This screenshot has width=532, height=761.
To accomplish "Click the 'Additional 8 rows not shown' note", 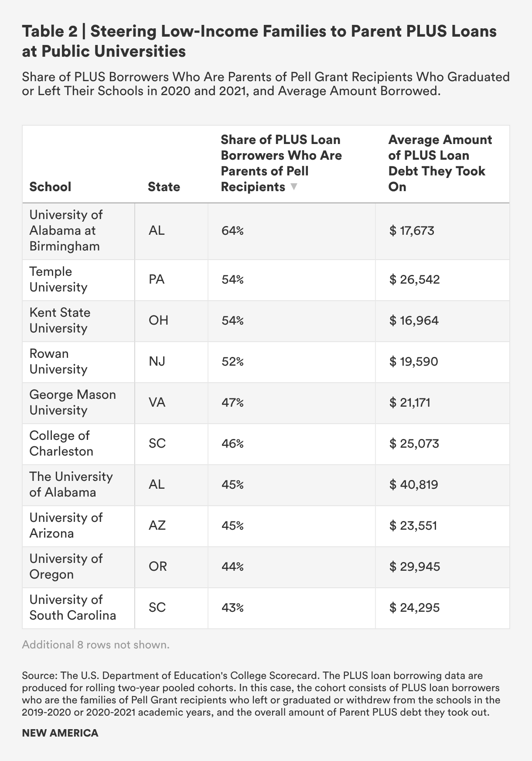I will pos(95,644).
